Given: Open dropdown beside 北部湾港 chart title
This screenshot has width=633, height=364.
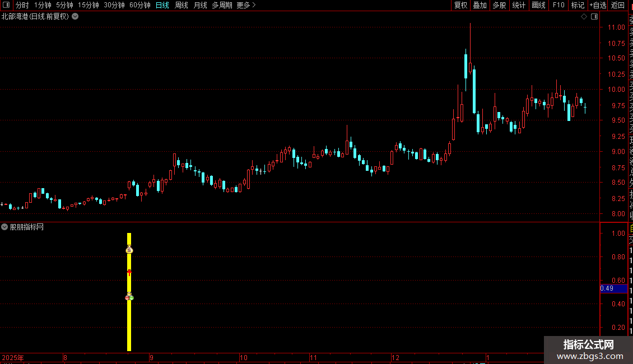Looking at the screenshot, I should click(75, 17).
